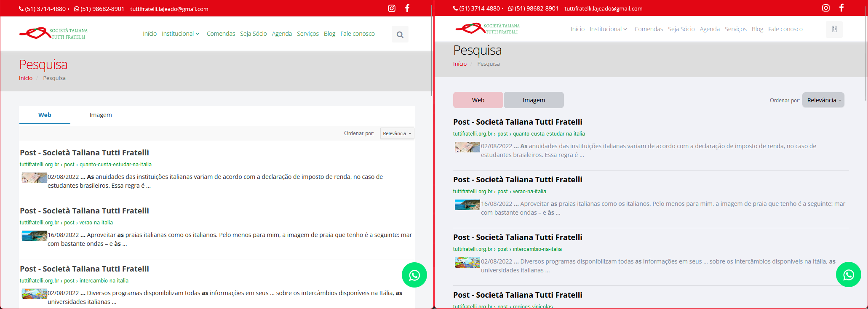Select Imagem tab in left page
Image resolution: width=868 pixels, height=309 pixels.
[x=101, y=115]
